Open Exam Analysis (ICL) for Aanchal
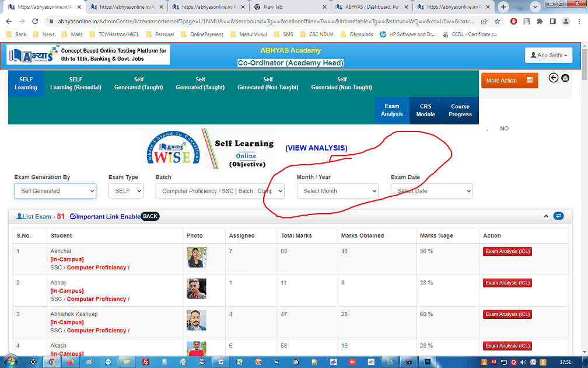The image size is (588, 368). pyautogui.click(x=507, y=252)
